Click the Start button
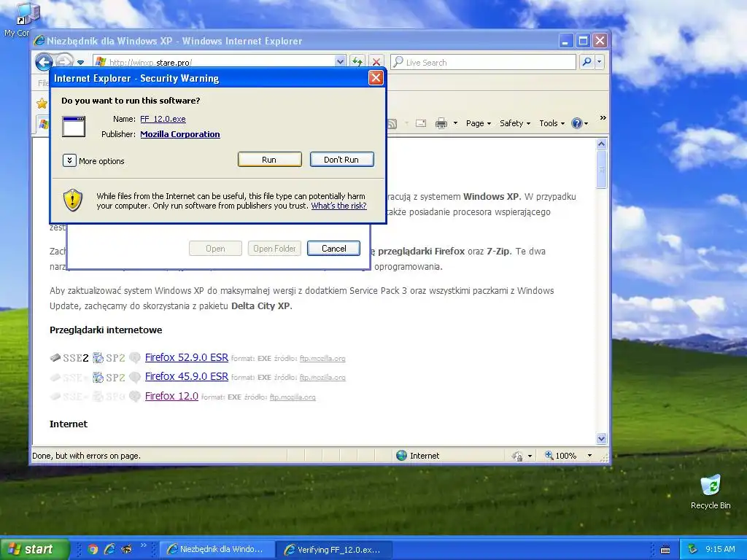The height and width of the screenshot is (560, 747). coord(34,549)
